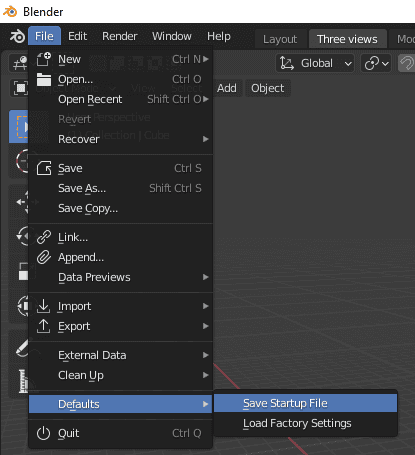The height and width of the screenshot is (455, 415).
Task: Activate the Cursor tool
Action: click(22, 161)
